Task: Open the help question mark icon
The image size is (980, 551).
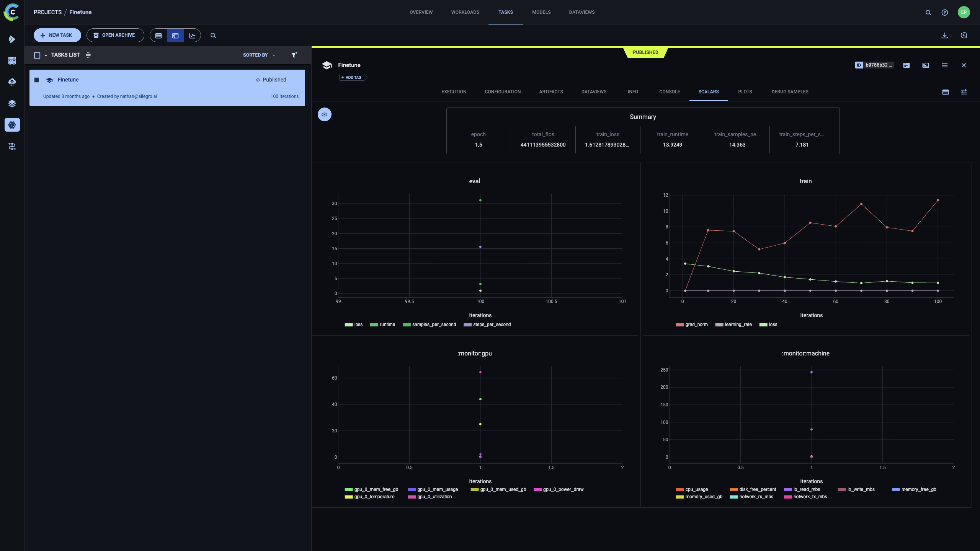Action: [945, 12]
